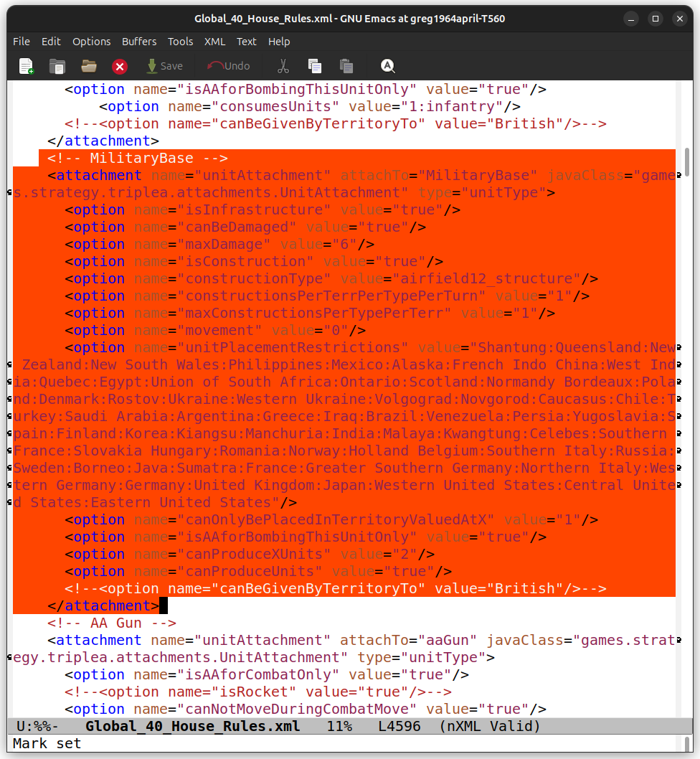The width and height of the screenshot is (700, 759).
Task: Open the XML menu
Action: [x=214, y=42]
